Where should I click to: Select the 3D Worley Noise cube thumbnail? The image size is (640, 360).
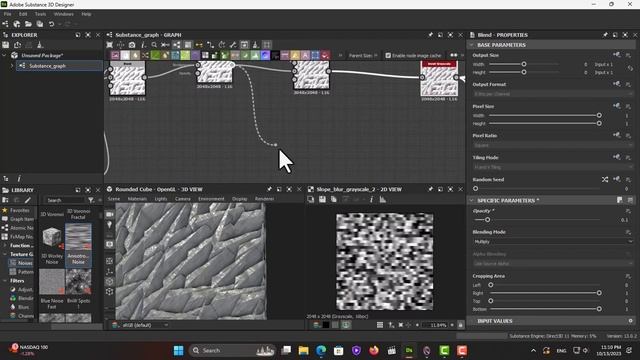52,236
